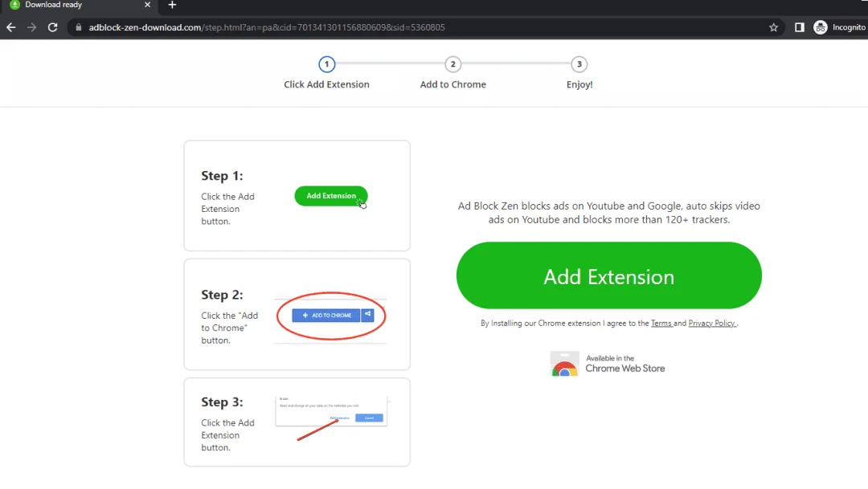
Task: Select the Download ready tab
Action: [x=79, y=5]
